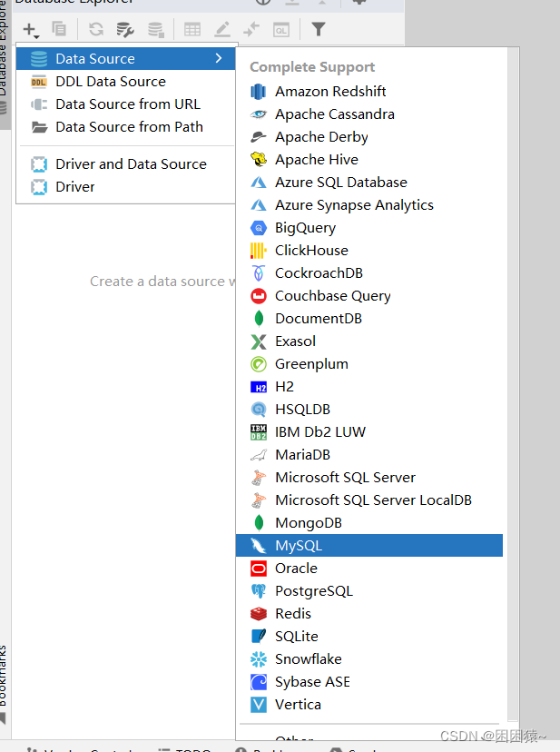Pick IBM Db2 LUW entry
The image size is (560, 752).
tap(369, 431)
